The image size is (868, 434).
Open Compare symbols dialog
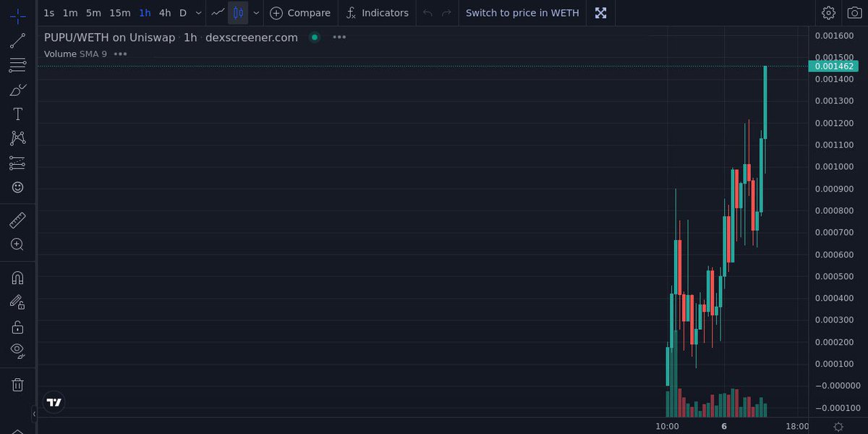click(x=300, y=13)
